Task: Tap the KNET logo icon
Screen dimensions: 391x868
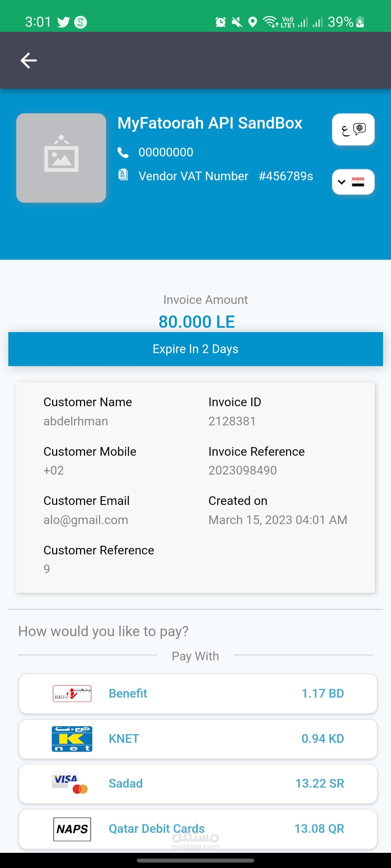Action: (x=72, y=739)
